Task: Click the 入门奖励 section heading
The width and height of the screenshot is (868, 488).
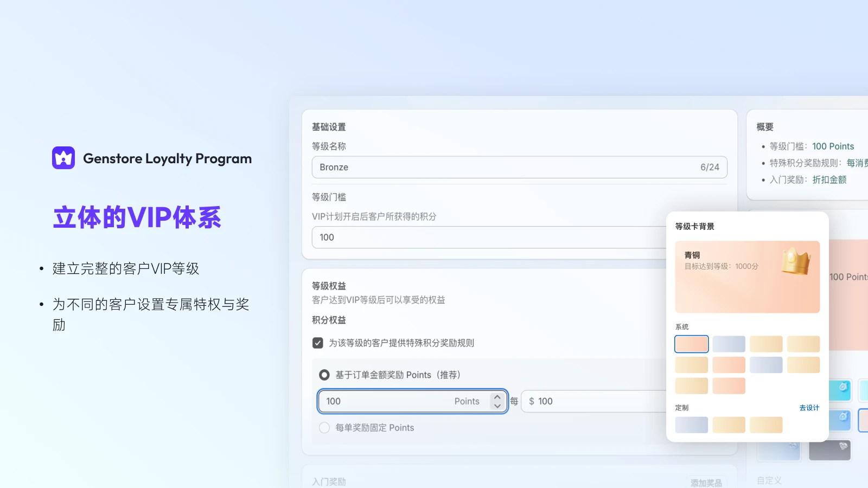Action: 329,481
